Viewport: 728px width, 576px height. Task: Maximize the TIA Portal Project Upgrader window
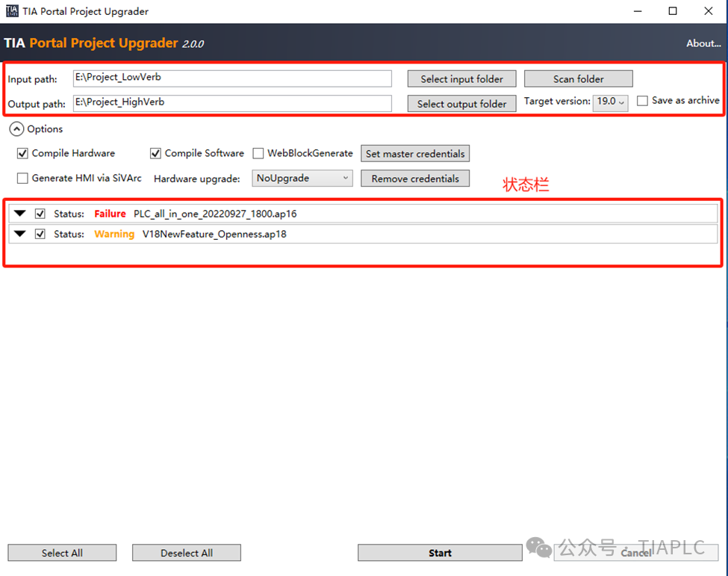672,11
